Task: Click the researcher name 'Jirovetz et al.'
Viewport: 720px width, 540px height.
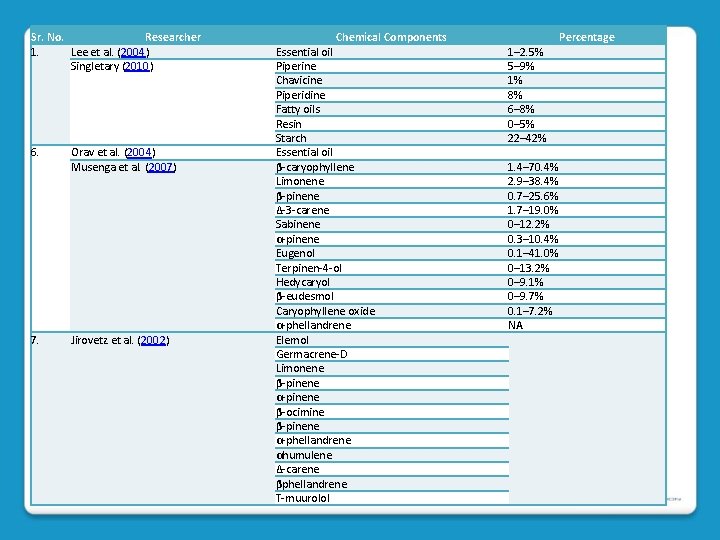Action: click(102, 340)
